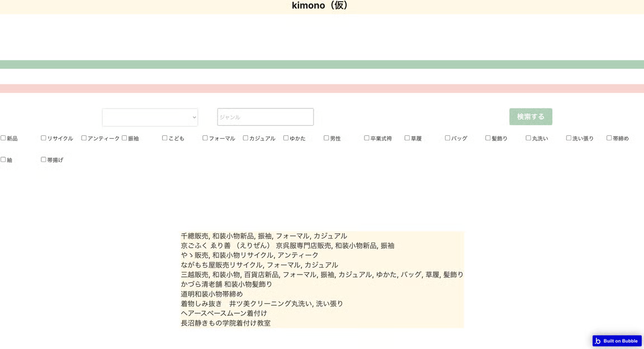Screen dimensions: 644x349
Task: Enable the バッグ checkbox
Action: [447, 138]
